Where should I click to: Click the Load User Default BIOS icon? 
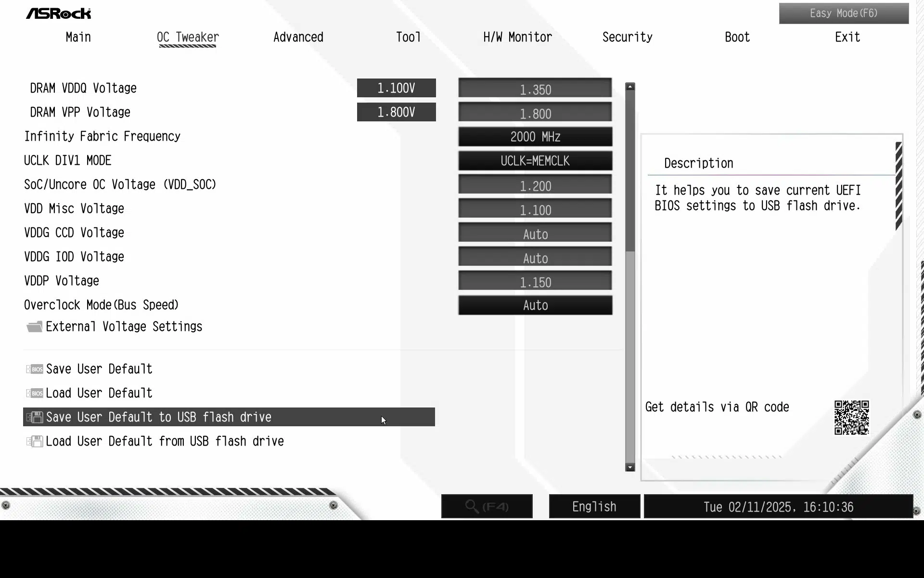coord(34,394)
